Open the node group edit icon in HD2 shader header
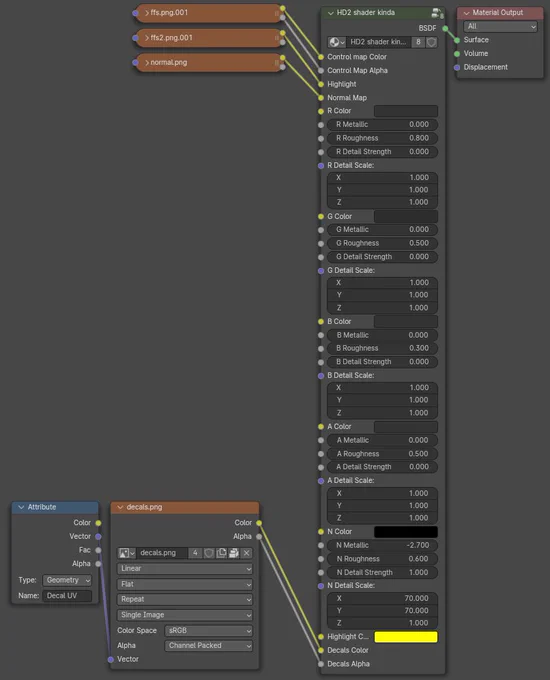 pyautogui.click(x=437, y=13)
